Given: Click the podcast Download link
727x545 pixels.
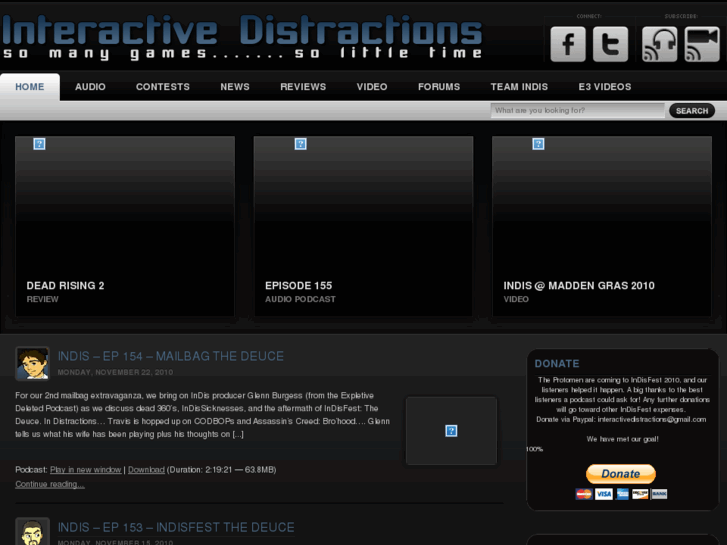Looking at the screenshot, I should (146, 470).
